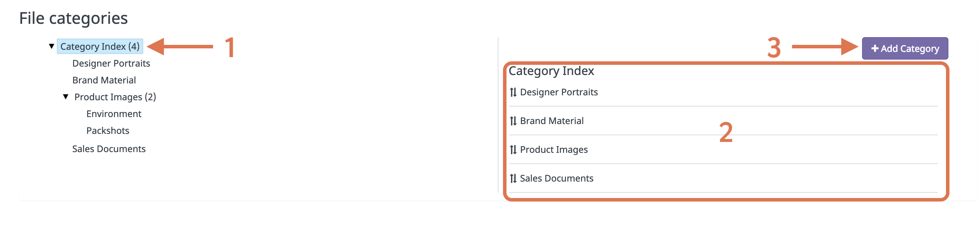Image resolution: width=980 pixels, height=225 pixels.
Task: Open the Environment subcategory
Action: pyautogui.click(x=114, y=114)
